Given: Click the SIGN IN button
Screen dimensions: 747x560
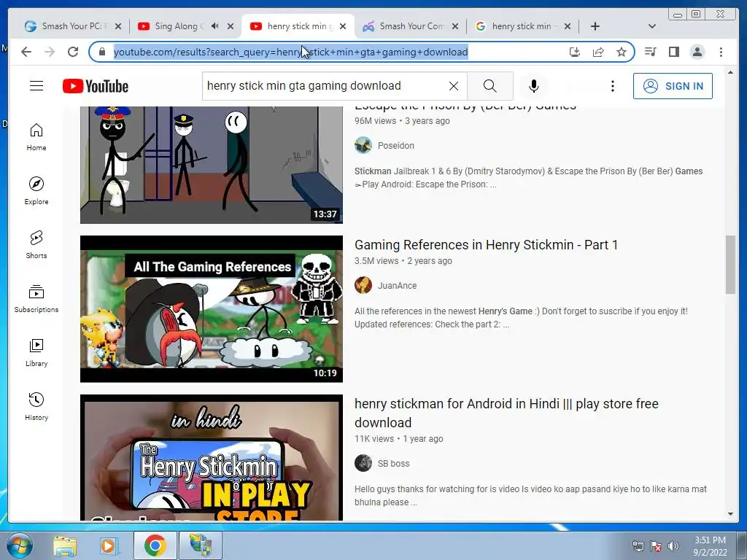Looking at the screenshot, I should [673, 86].
